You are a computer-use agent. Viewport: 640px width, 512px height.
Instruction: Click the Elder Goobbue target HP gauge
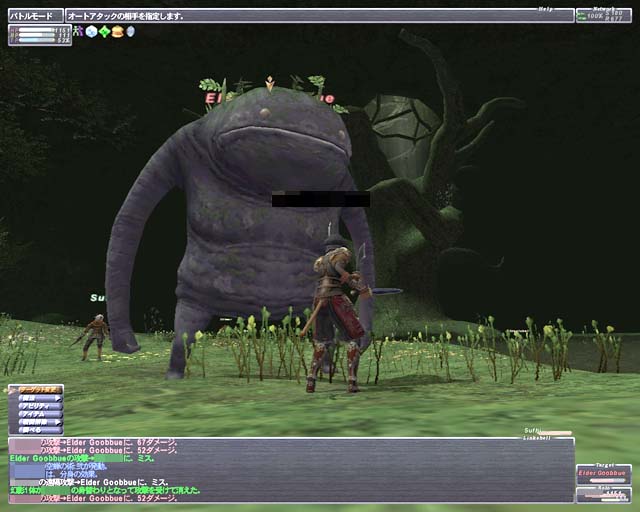[x=607, y=480]
